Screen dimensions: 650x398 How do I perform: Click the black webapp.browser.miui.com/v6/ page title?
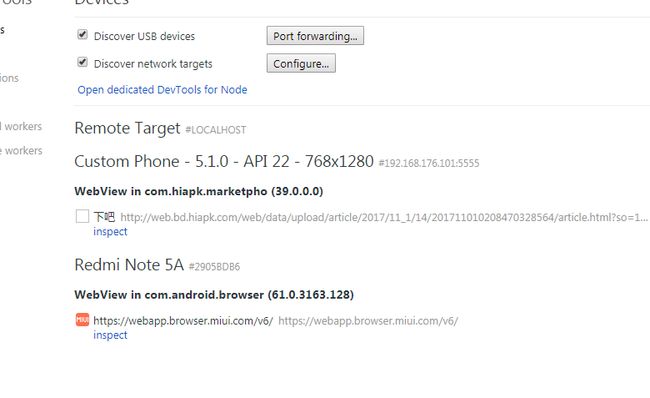(183, 320)
